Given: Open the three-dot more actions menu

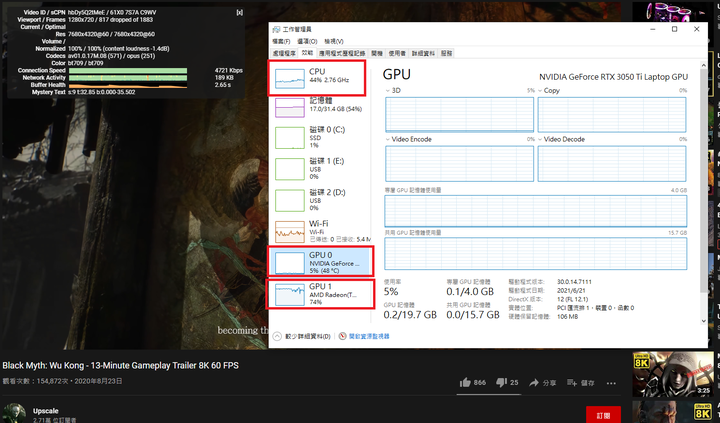Looking at the screenshot, I should (611, 383).
